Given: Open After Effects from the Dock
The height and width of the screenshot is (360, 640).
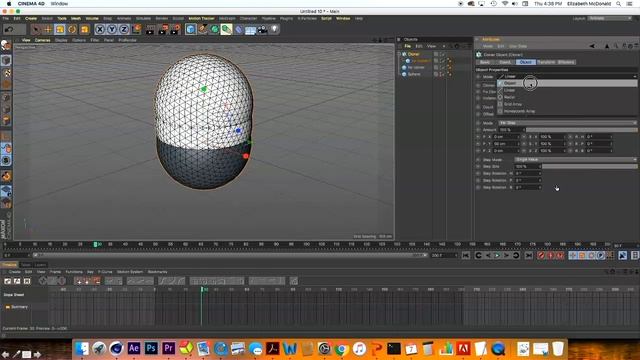Looking at the screenshot, I should pos(133,349).
